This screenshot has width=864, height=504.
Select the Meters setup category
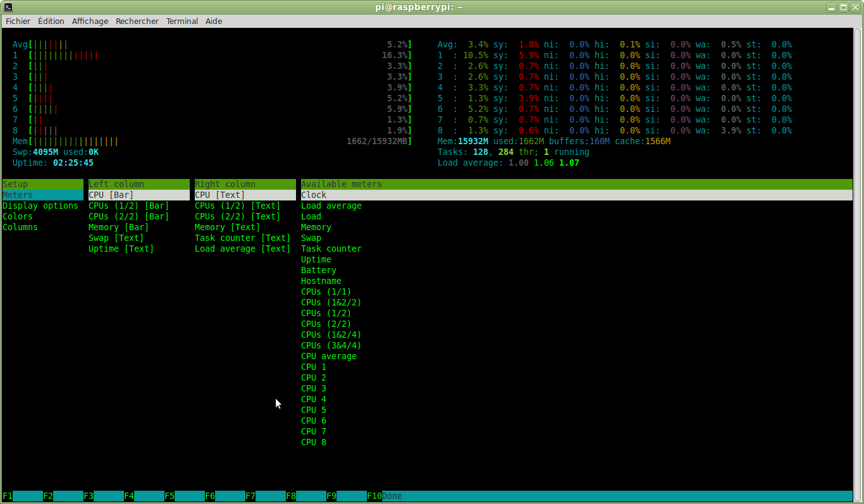18,195
